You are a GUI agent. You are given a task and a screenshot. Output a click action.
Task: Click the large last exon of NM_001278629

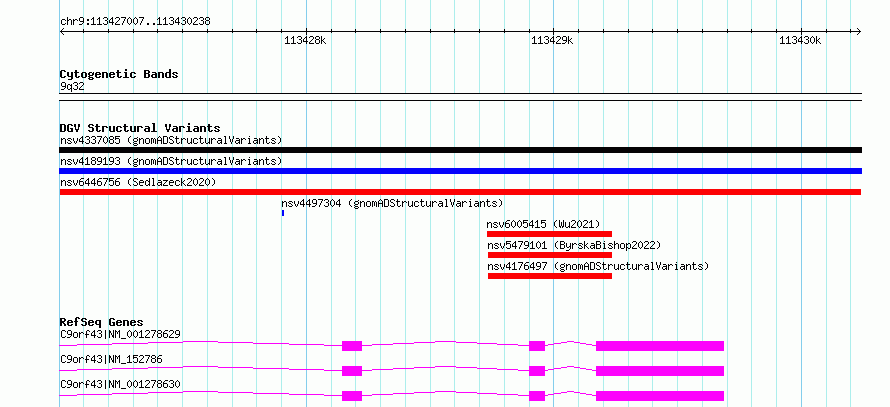click(x=660, y=346)
